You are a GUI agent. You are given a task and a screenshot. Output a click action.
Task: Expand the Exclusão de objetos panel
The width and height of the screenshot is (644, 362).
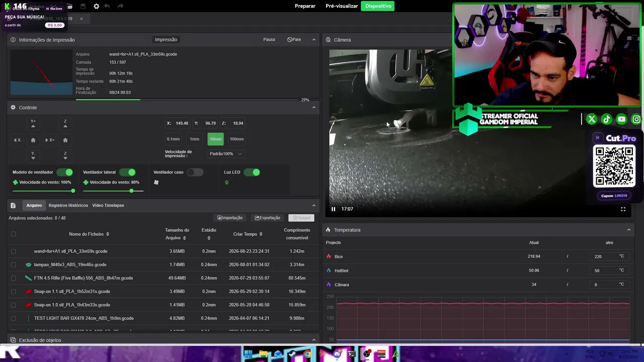pos(314,340)
